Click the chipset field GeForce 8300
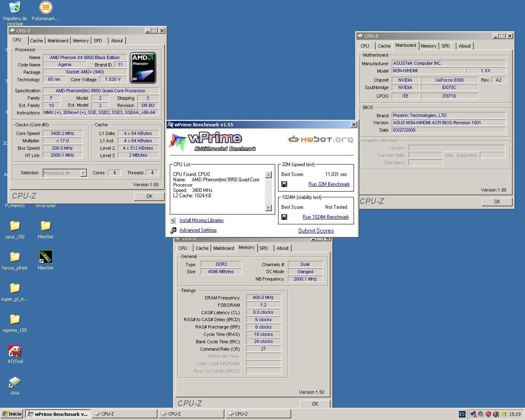 click(x=450, y=80)
